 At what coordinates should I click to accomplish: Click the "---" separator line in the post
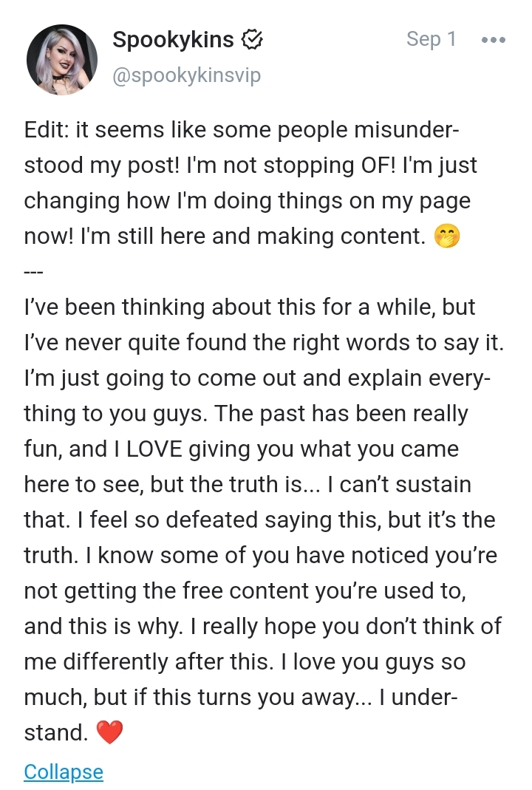[35, 270]
